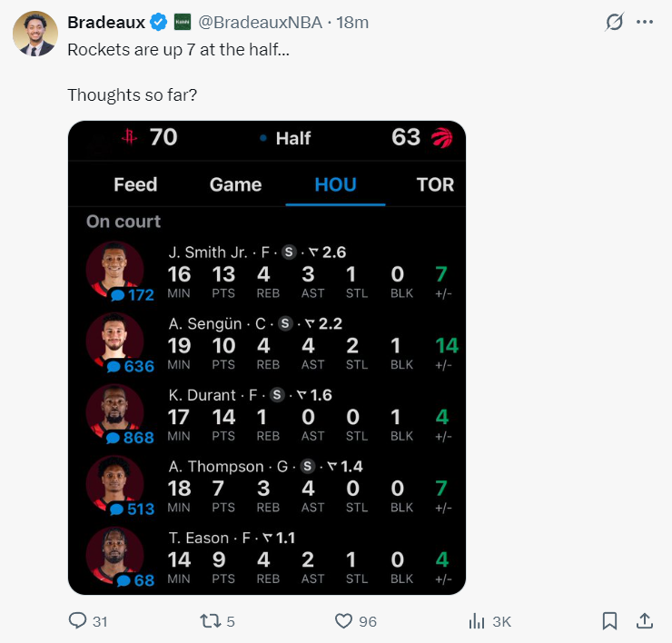672x643 pixels.
Task: Like the tweet with heart icon
Action: pyautogui.click(x=343, y=621)
